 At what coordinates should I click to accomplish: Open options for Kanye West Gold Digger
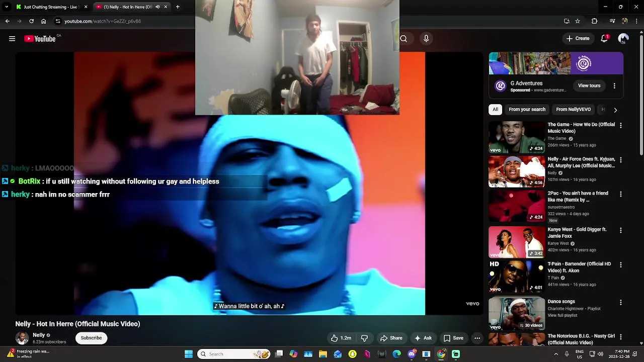point(620,230)
